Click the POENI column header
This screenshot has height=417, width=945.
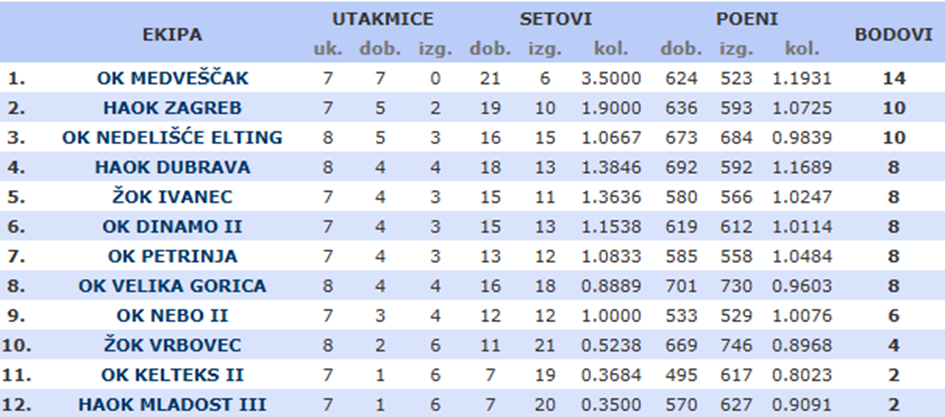[747, 19]
